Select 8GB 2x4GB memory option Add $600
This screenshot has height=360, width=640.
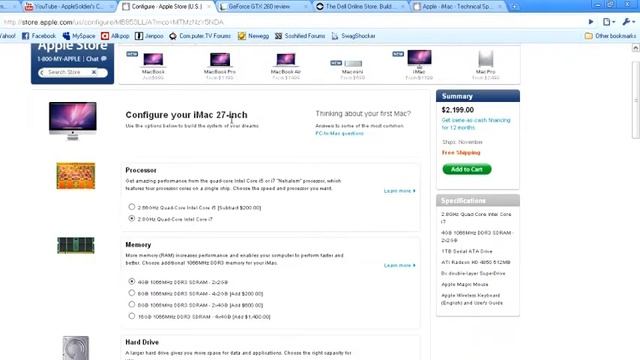tap(131, 304)
